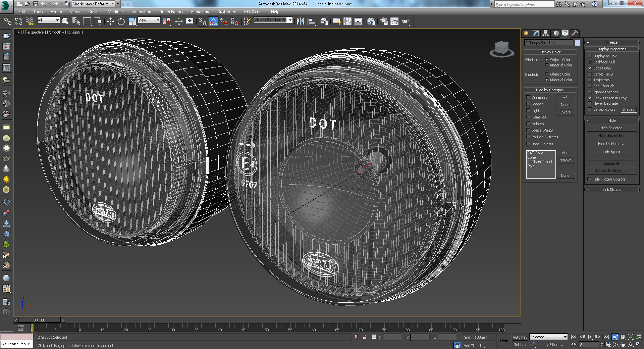Click the X coordinate input field
644x349 pixels.
(392, 337)
